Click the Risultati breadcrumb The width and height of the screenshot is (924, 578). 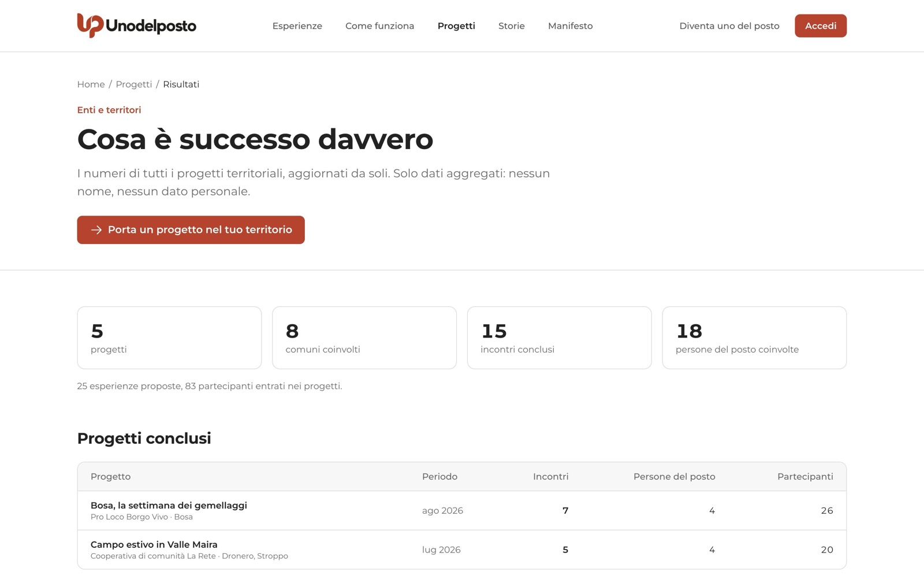tap(181, 84)
